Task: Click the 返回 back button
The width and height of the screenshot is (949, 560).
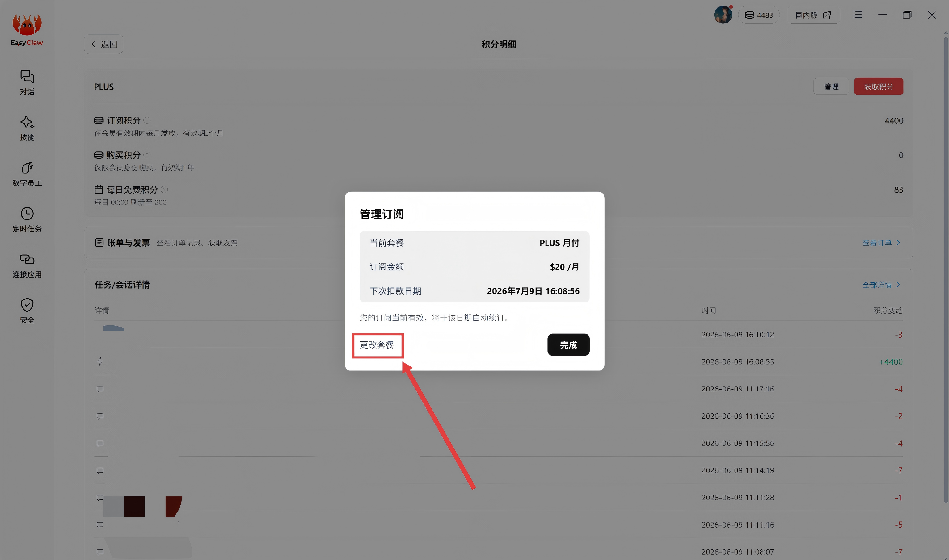Action: pos(103,44)
